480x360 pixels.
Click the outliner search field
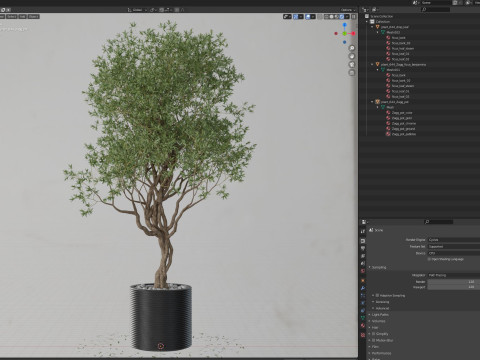tap(435, 10)
